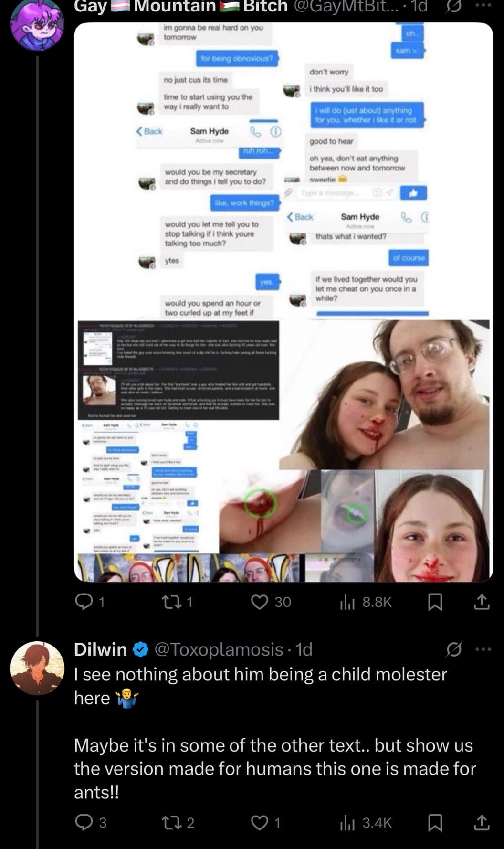This screenshot has height=849, width=504.
Task: Open Dilwin's profile picture
Action: (x=38, y=668)
